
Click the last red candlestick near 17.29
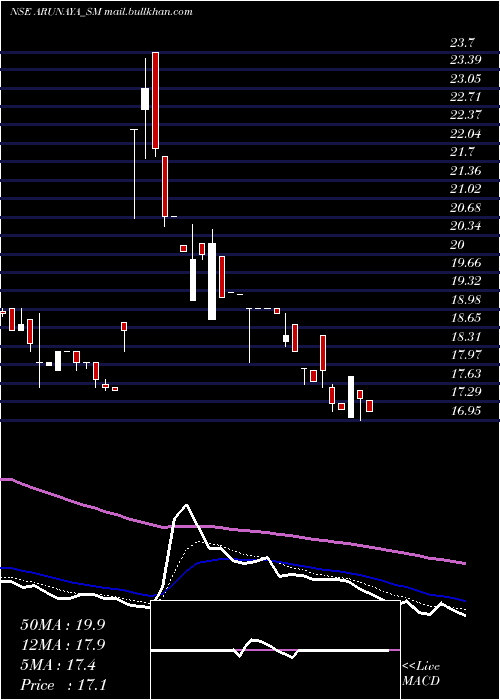click(370, 406)
